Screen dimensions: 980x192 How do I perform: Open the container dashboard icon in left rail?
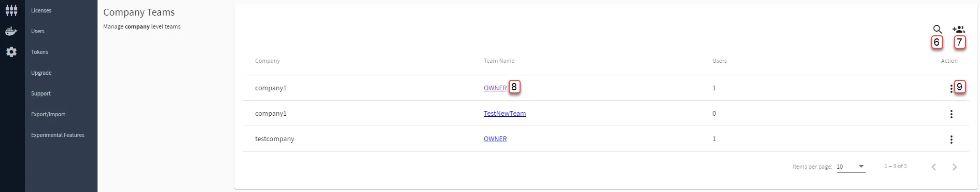(x=11, y=10)
